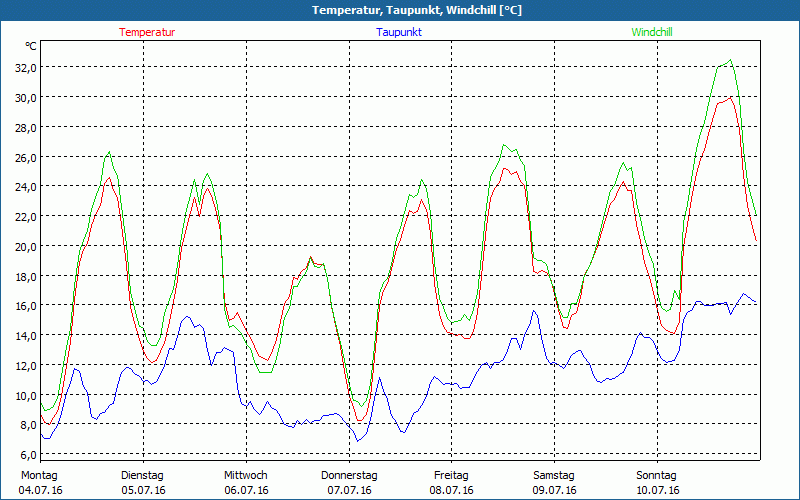Viewport: 800px width, 500px height.
Task: Click the 26,0 y-axis value
Action: coord(24,157)
